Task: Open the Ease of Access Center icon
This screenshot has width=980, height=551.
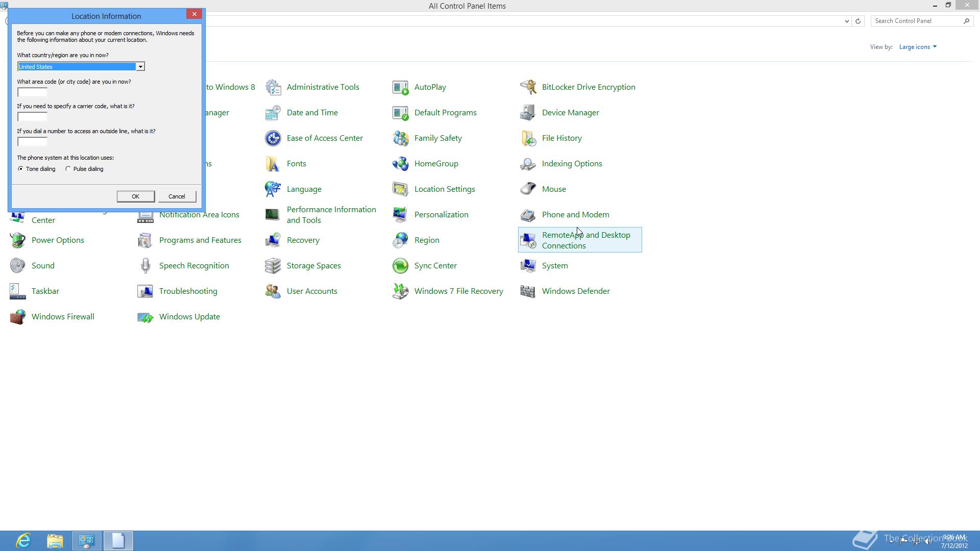Action: tap(273, 138)
